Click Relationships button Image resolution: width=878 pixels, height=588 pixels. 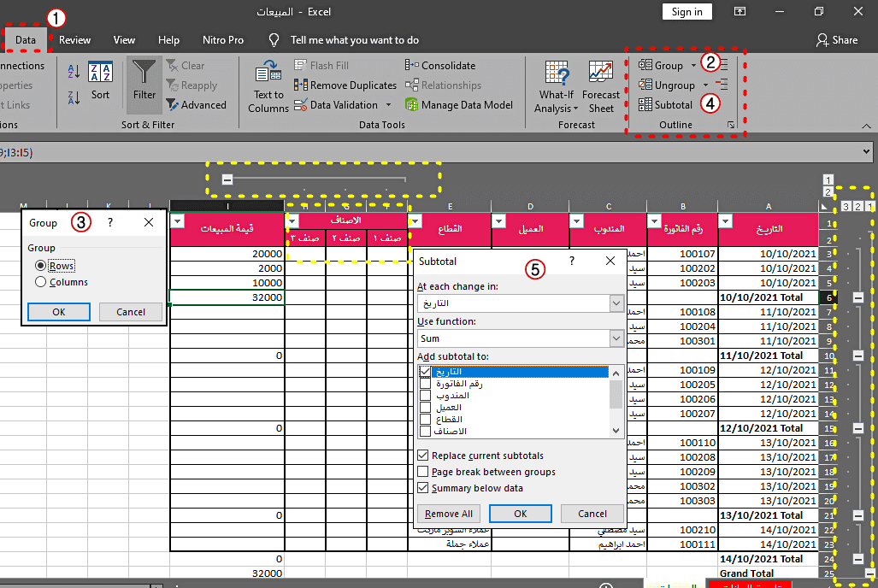(444, 85)
